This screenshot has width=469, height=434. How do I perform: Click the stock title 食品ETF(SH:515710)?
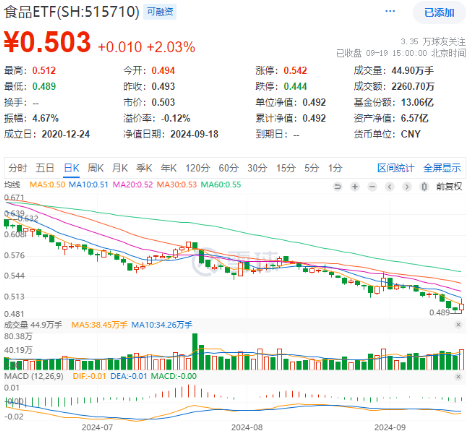tap(72, 12)
